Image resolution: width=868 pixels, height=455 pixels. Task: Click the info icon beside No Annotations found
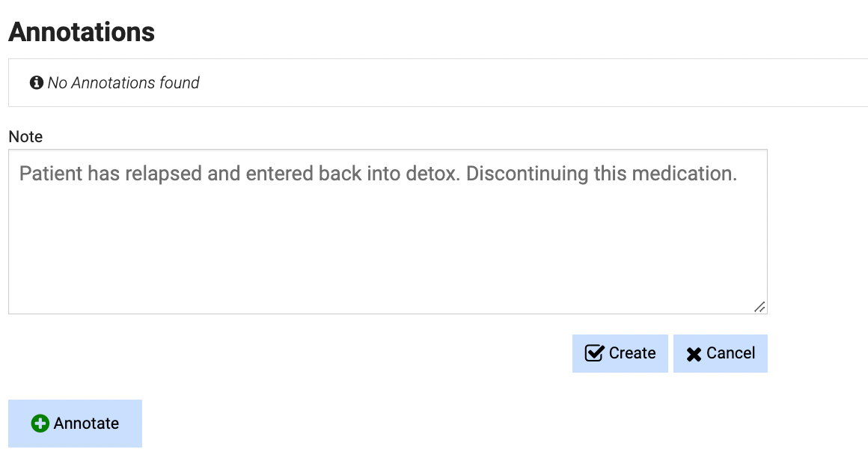coord(37,82)
